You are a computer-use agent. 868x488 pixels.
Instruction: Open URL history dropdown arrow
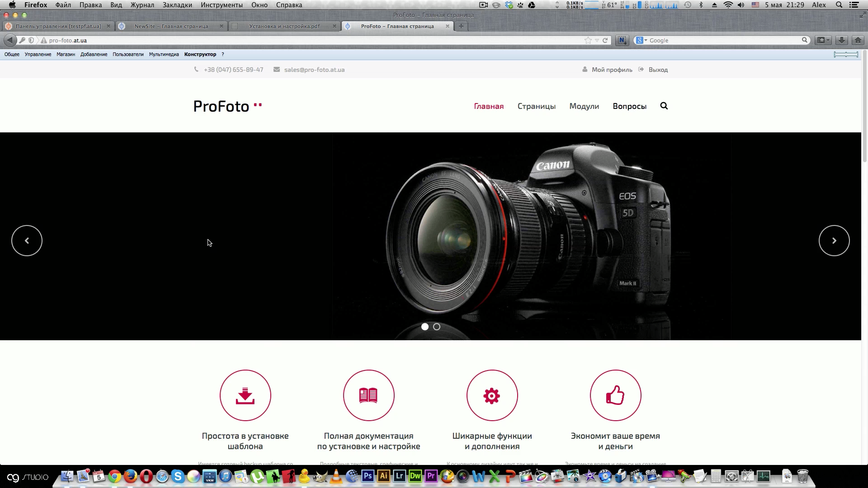coord(597,40)
